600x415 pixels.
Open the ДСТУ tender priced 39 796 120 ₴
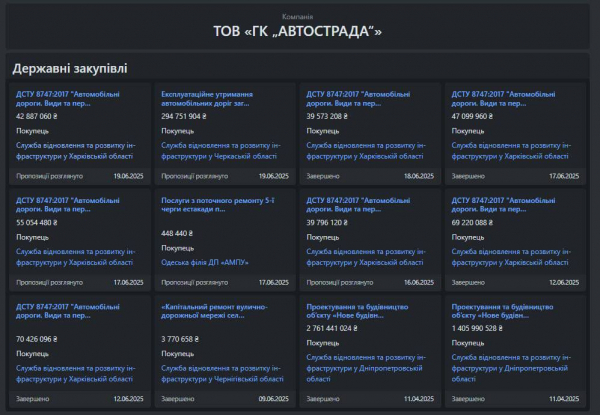tap(361, 205)
